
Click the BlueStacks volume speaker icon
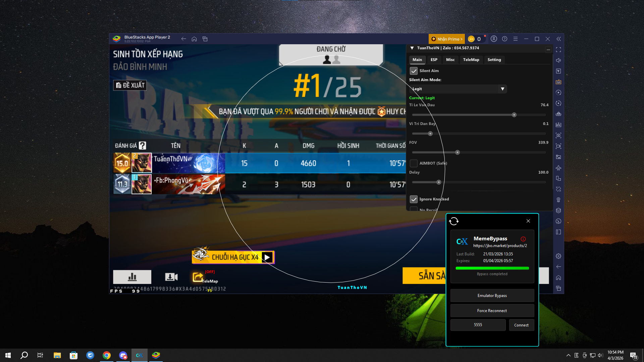click(x=558, y=60)
